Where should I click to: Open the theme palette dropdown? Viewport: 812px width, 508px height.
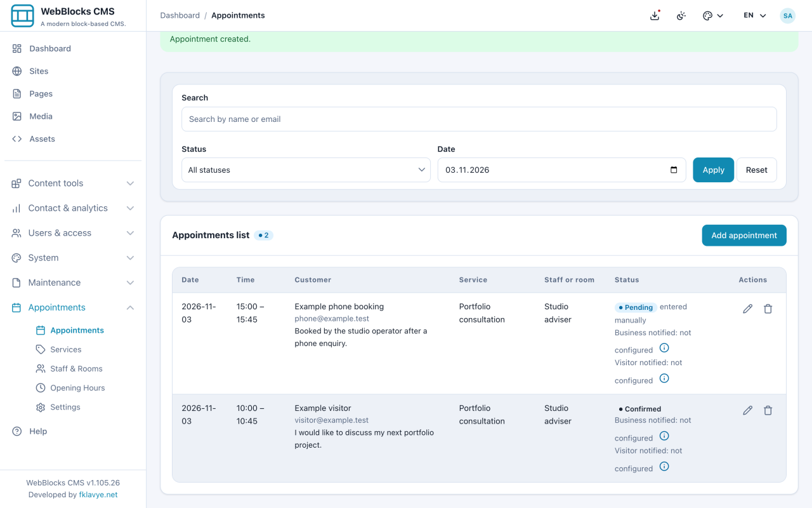pyautogui.click(x=713, y=16)
